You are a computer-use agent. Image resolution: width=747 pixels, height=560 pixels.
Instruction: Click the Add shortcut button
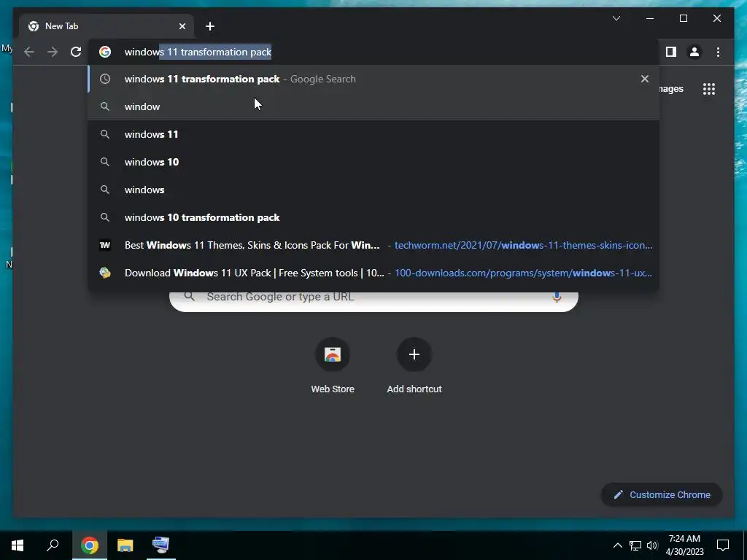[414, 366]
